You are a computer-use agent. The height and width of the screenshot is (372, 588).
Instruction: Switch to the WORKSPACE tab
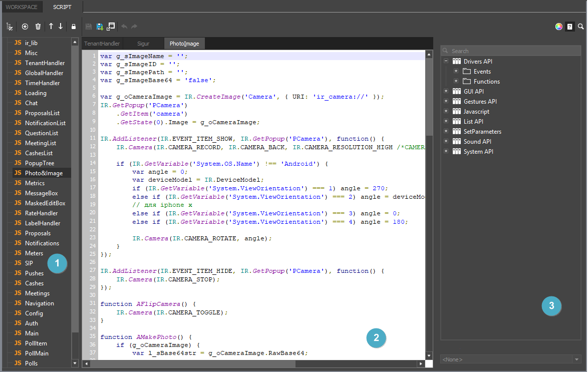tap(22, 7)
